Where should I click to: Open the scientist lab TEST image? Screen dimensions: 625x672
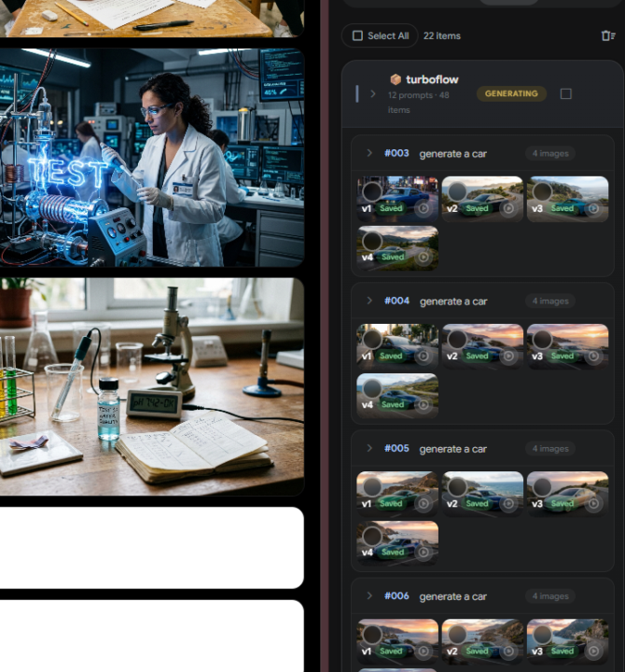coord(152,158)
